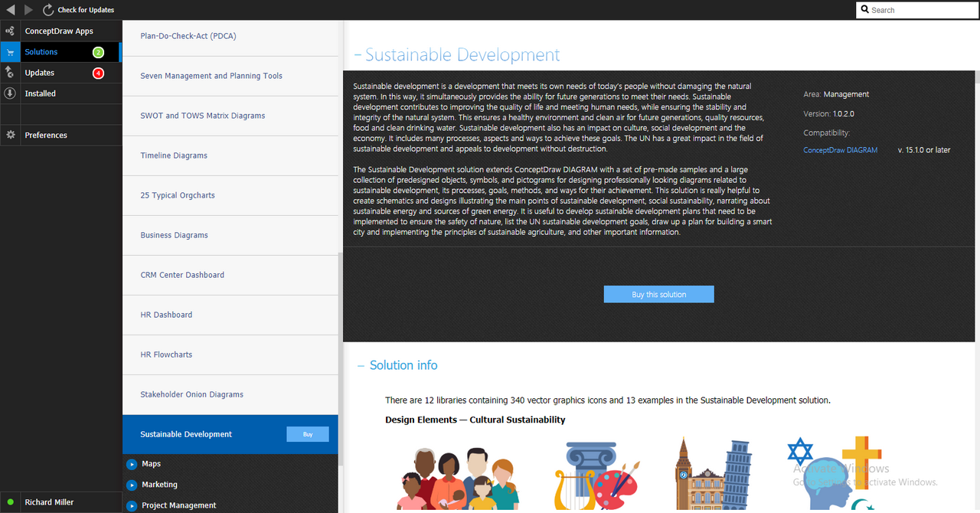Click the green Solutions count badge
Viewport: 980px width, 513px height.
(98, 52)
